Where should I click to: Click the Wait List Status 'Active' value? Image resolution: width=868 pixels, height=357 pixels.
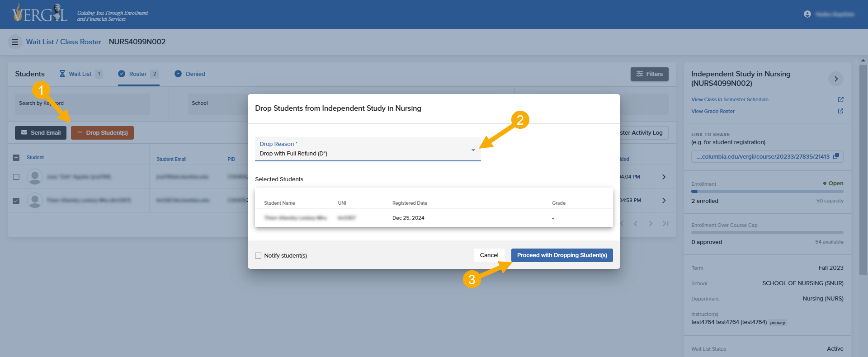(835, 349)
